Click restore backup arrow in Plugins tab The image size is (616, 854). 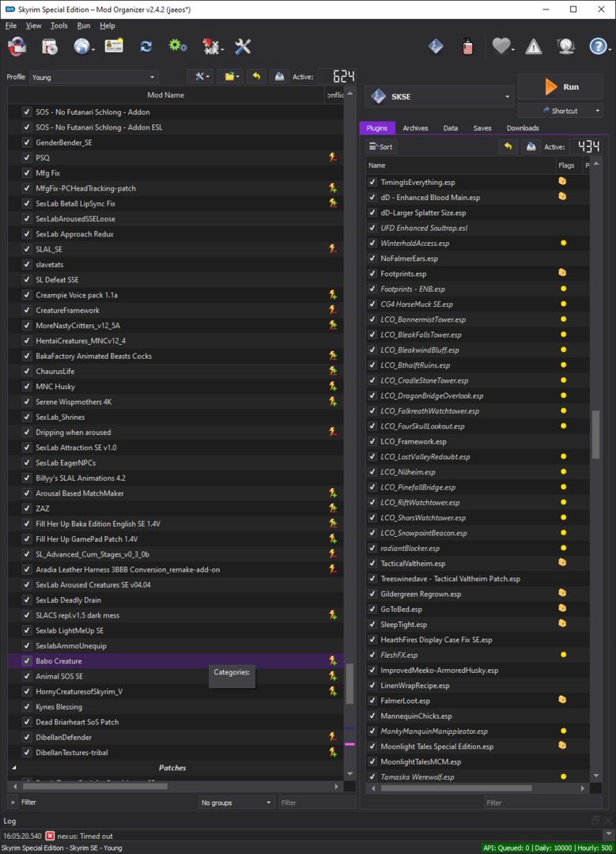(508, 146)
